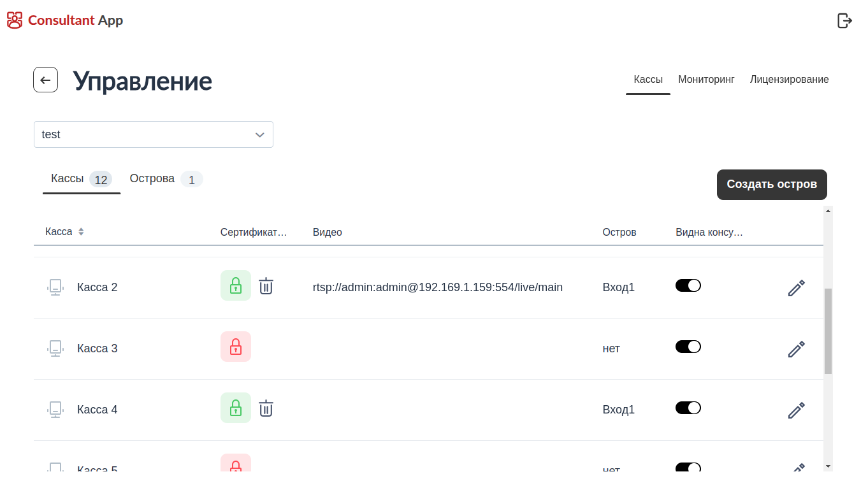Screen dimensions: 868x488
Task: Delete certificate with trash icon for Касса 2
Action: click(x=266, y=286)
